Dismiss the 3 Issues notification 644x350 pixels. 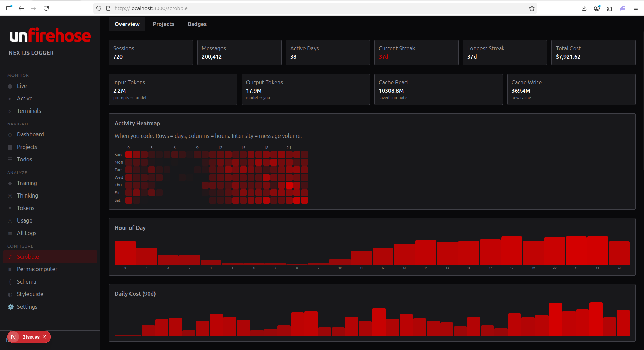coord(44,337)
